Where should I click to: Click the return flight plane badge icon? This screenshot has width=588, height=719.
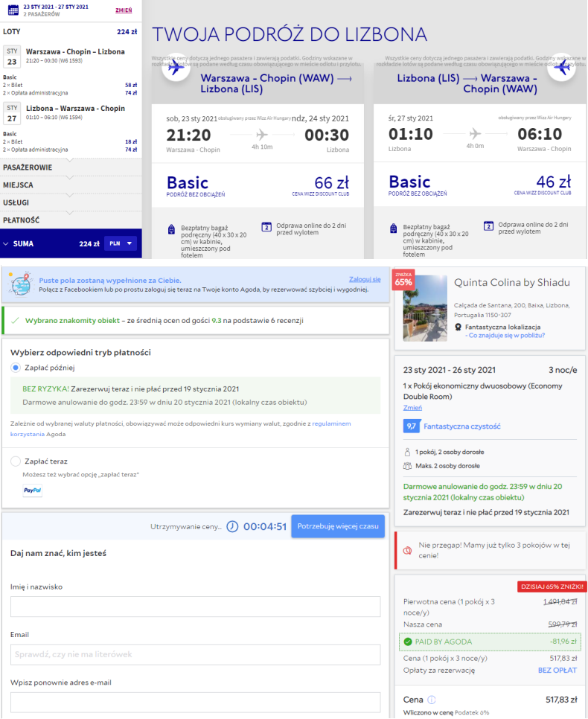coord(562,68)
